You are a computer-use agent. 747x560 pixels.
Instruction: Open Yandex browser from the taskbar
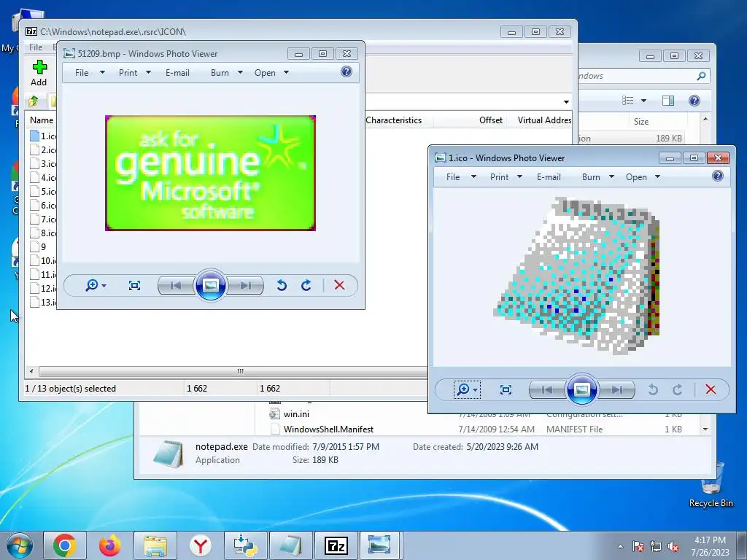click(x=200, y=545)
